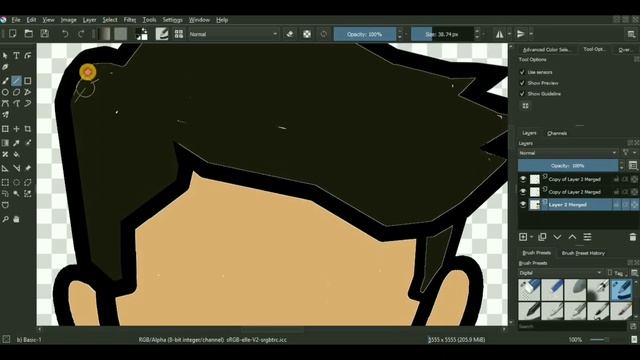Open brush presets chooser grid
Viewport: 640px width, 360px height.
click(x=179, y=34)
